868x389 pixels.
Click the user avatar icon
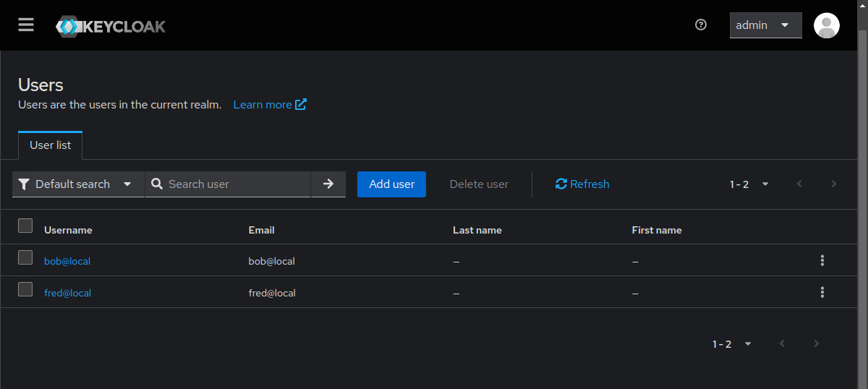(x=826, y=25)
